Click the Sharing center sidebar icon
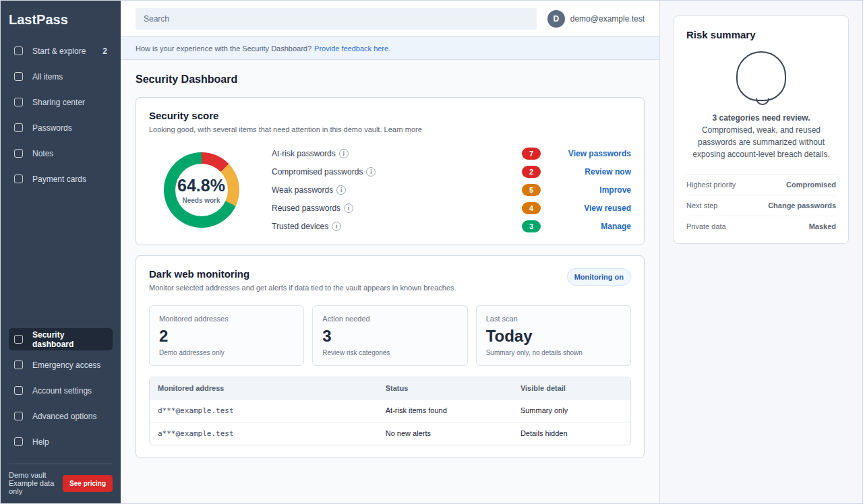The height and width of the screenshot is (504, 863). click(x=19, y=102)
